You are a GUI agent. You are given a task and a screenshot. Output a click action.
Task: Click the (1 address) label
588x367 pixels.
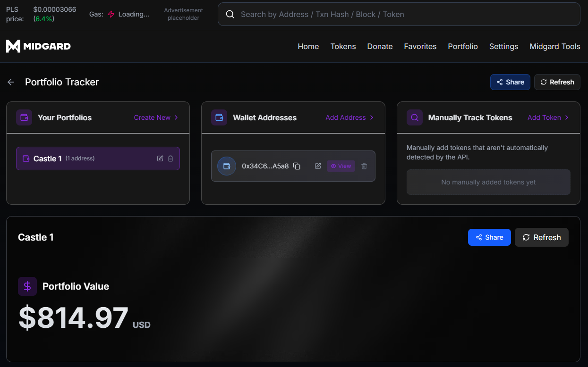click(80, 158)
